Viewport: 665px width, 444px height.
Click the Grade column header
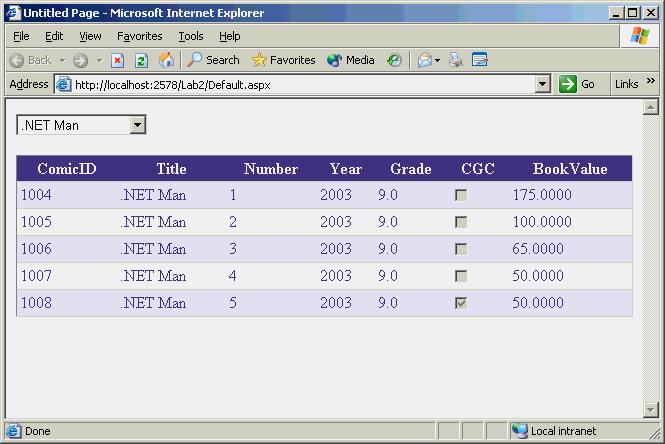click(411, 169)
